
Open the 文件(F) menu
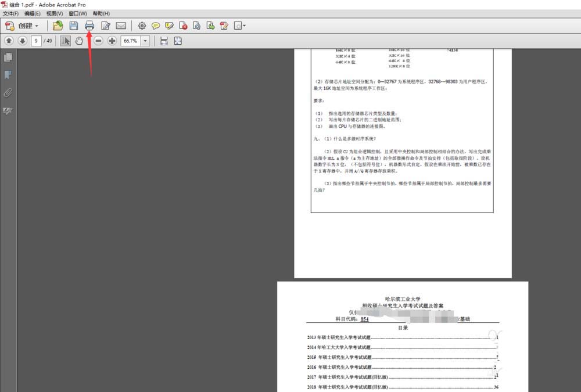click(x=10, y=13)
